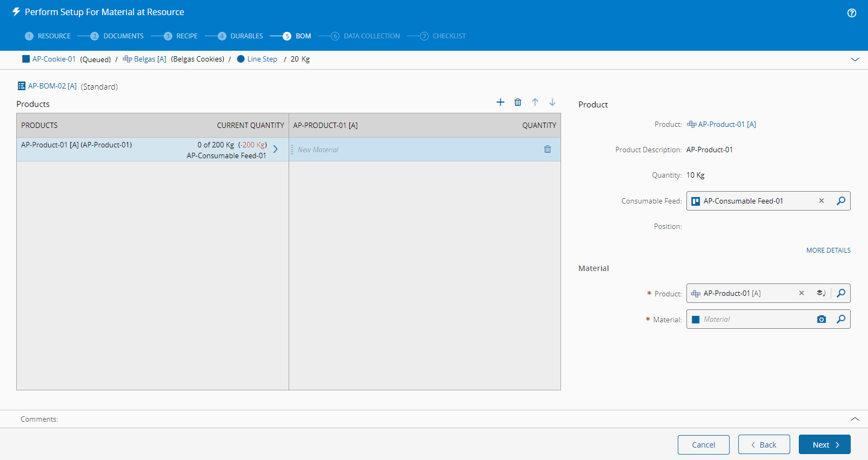Search materials using Material field magnifier
The height and width of the screenshot is (460, 868).
click(x=841, y=319)
